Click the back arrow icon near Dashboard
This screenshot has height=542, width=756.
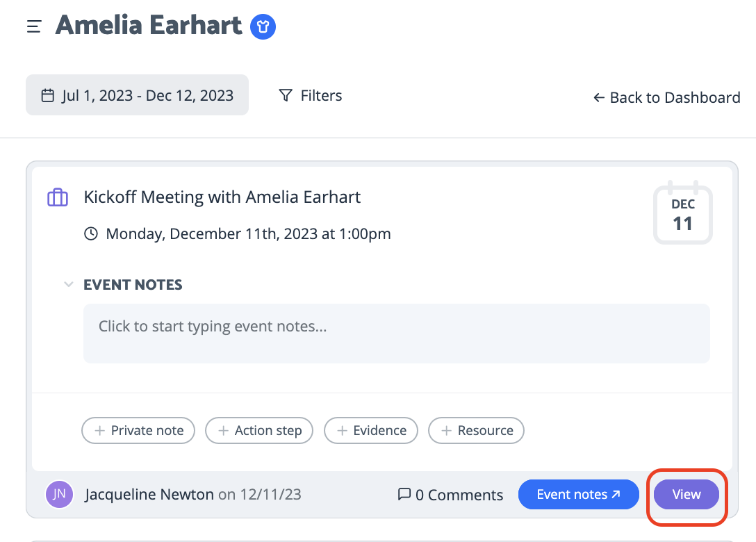pos(599,98)
